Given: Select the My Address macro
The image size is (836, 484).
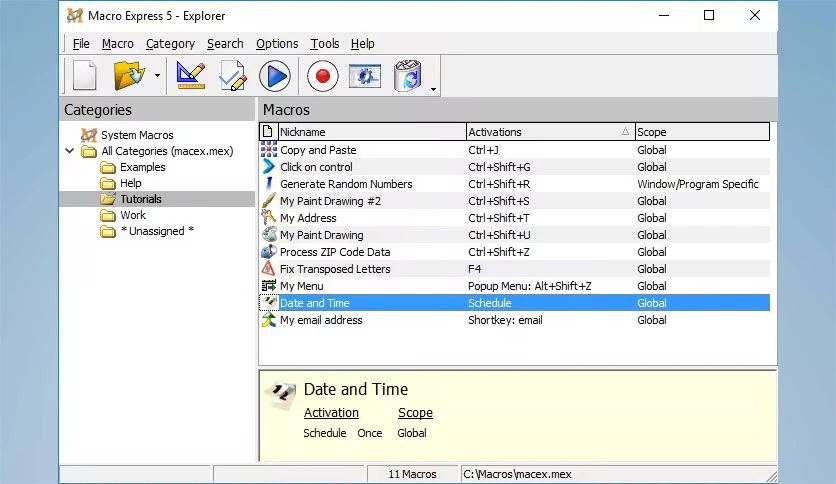Looking at the screenshot, I should click(515, 218).
